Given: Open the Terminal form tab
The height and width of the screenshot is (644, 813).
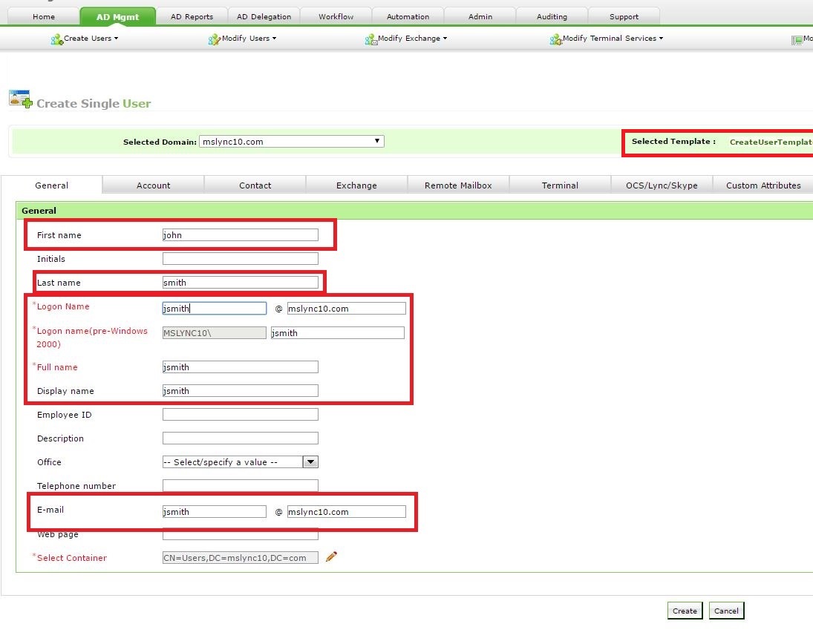Looking at the screenshot, I should [560, 185].
